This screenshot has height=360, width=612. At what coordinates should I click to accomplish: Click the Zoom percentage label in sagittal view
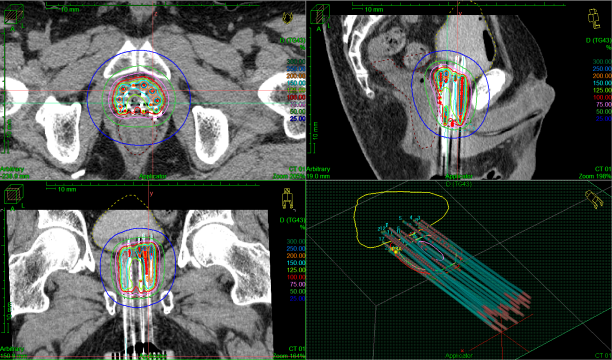595,176
